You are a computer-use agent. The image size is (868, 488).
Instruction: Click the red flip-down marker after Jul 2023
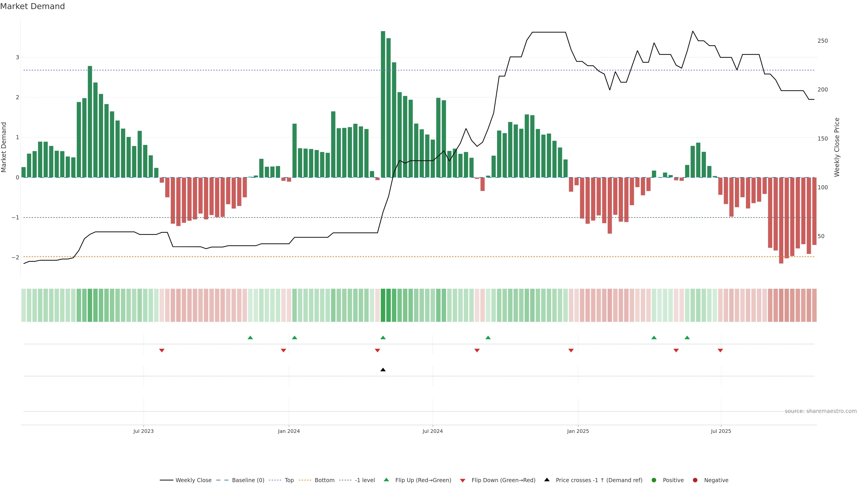(162, 351)
